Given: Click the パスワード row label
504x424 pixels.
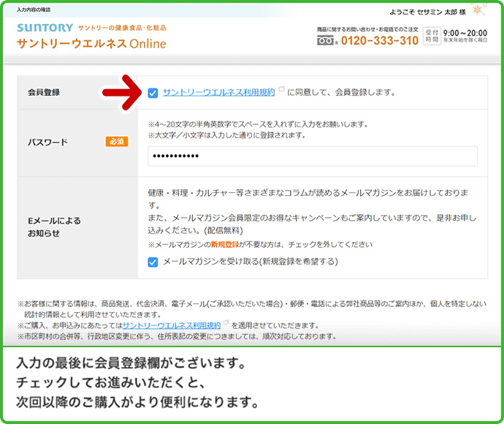Looking at the screenshot, I should pyautogui.click(x=47, y=142).
